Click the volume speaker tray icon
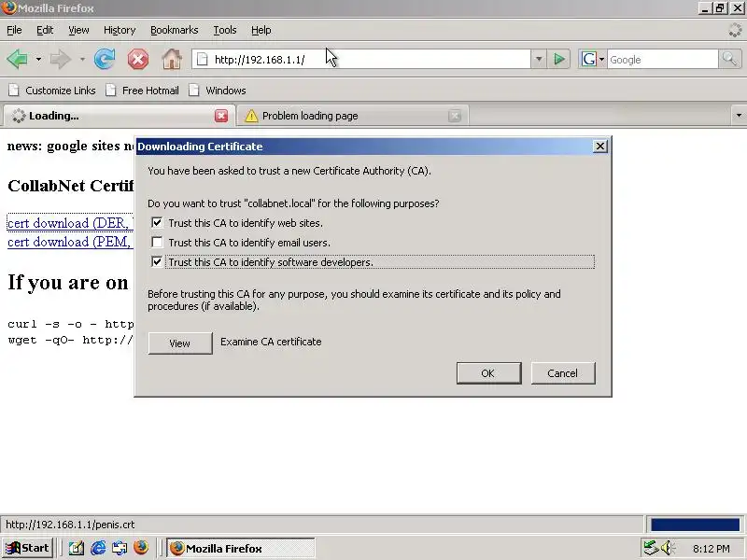 [667, 548]
